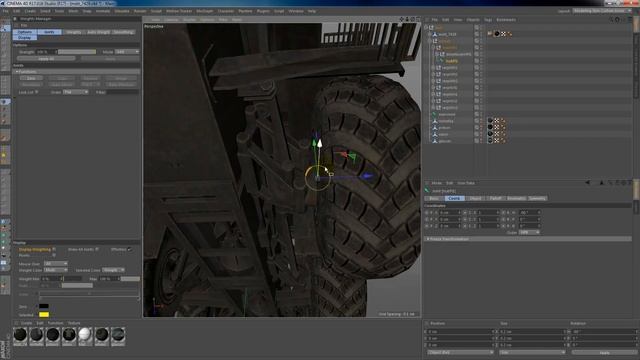Open the Mouse Over dropdown
The width and height of the screenshot is (640, 360).
(56, 264)
